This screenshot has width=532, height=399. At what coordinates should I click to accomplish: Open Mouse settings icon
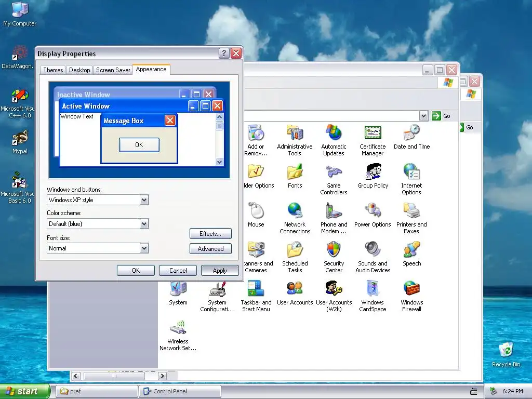256,210
